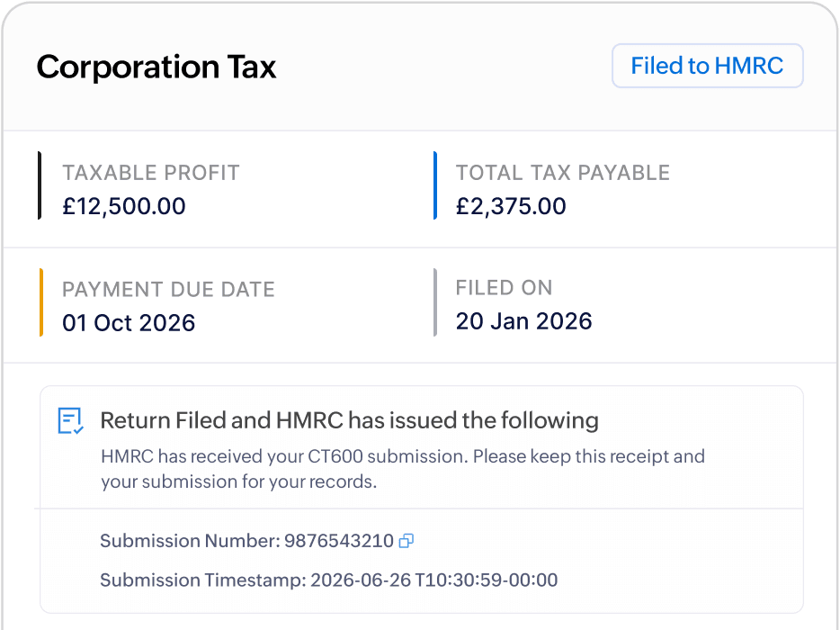Click the TOTAL TAX PAYABLE header label
Image resolution: width=840 pixels, height=630 pixels.
(x=562, y=172)
